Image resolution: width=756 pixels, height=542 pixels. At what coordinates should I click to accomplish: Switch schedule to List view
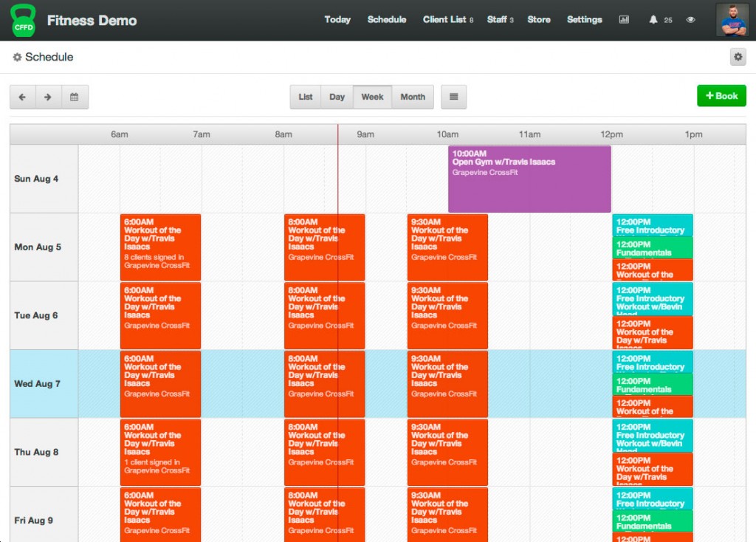click(306, 97)
